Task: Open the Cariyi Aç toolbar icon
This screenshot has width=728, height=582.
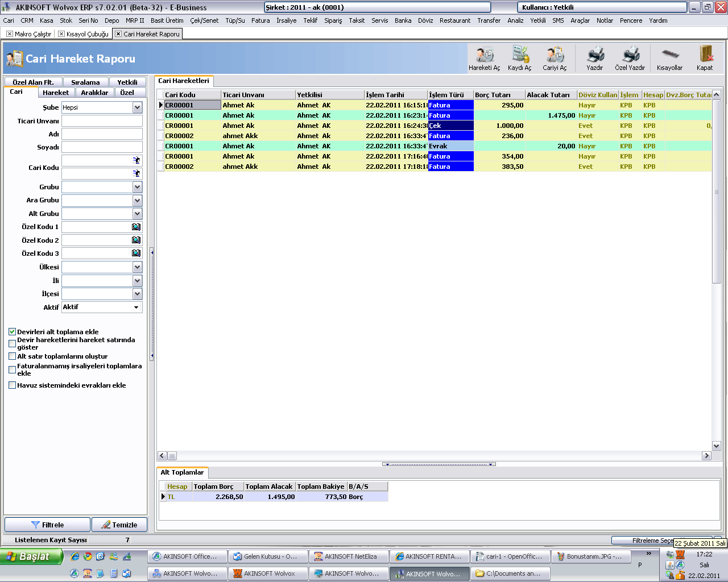Action: tap(555, 59)
